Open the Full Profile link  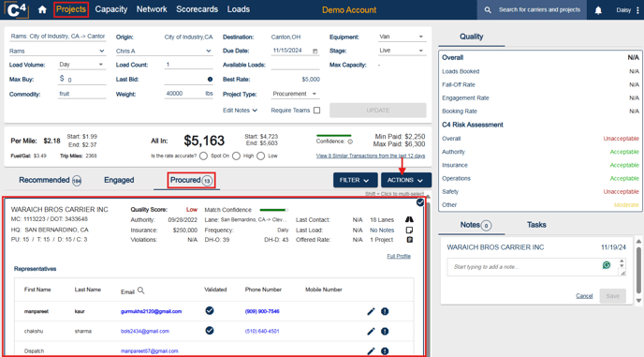point(399,256)
